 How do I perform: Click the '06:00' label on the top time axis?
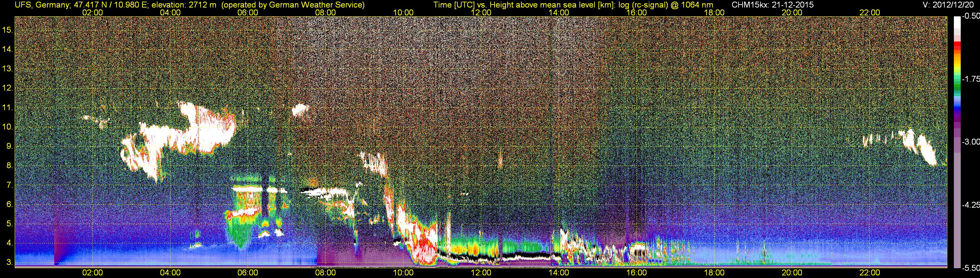[248, 12]
